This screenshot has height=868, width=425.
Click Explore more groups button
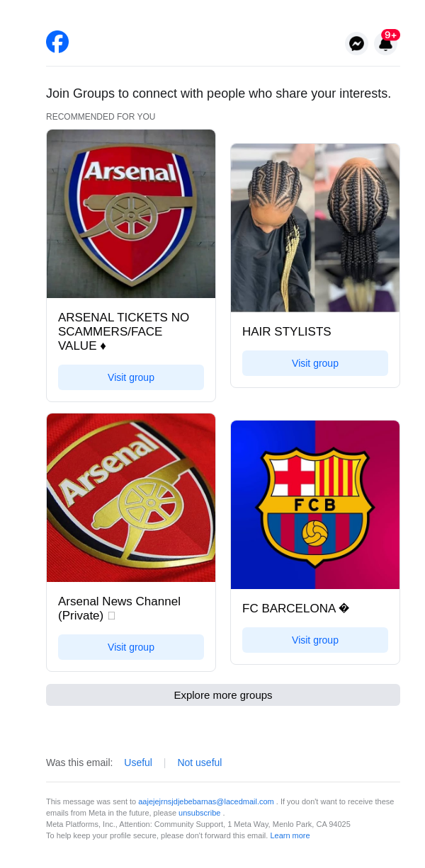[x=223, y=695]
